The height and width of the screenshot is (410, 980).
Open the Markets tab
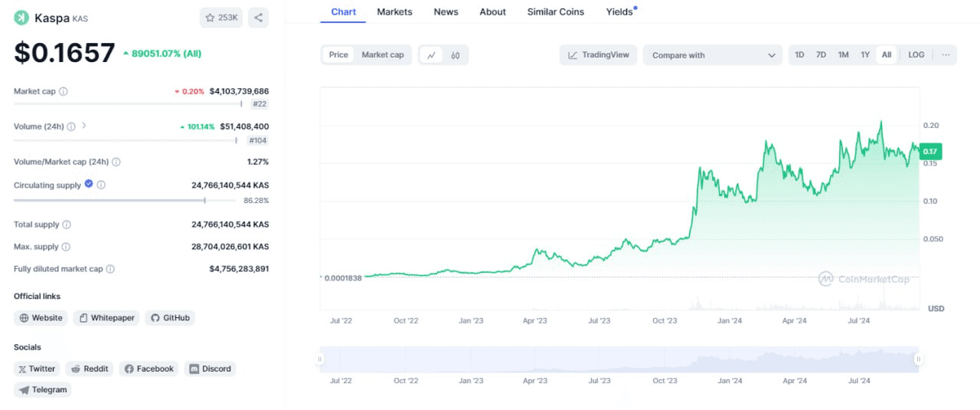point(394,11)
